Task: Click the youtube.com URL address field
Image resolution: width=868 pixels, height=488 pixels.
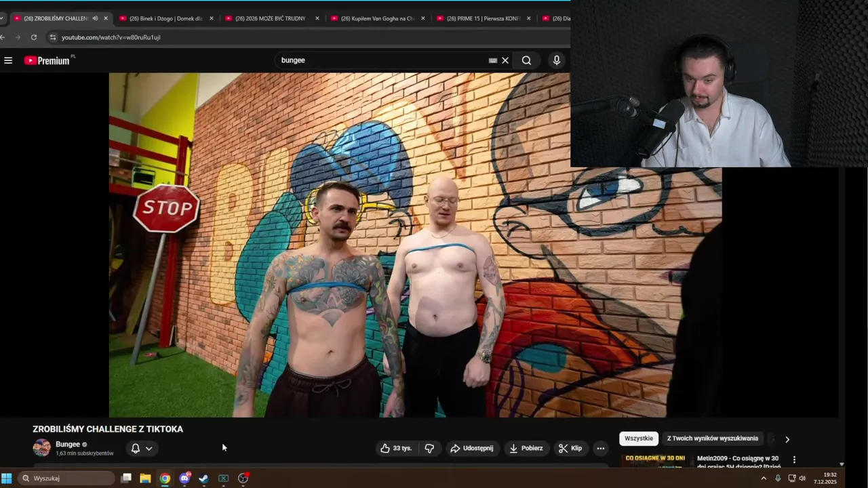Action: pyautogui.click(x=111, y=37)
